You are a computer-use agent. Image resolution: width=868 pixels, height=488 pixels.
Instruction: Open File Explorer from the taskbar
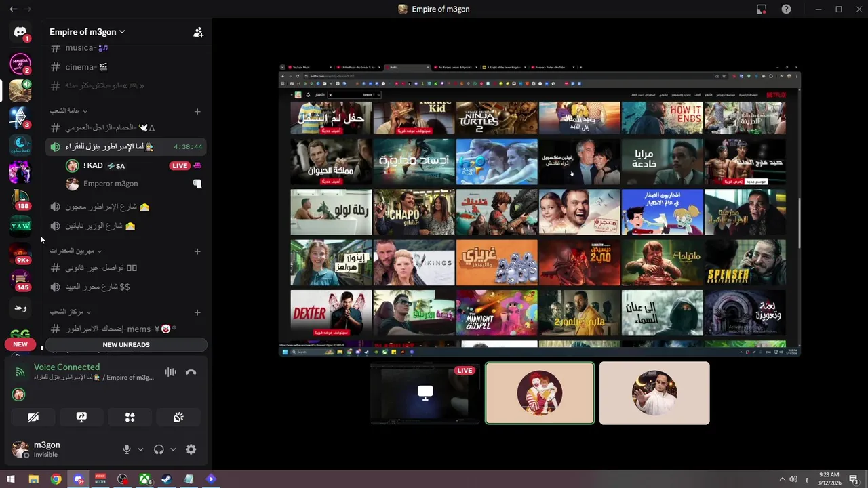(33, 479)
